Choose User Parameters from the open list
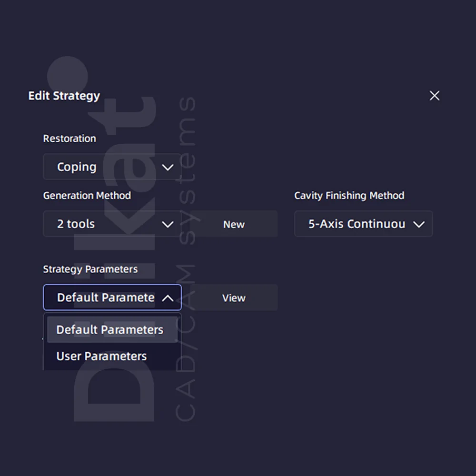The height and width of the screenshot is (476, 476). coord(112,356)
